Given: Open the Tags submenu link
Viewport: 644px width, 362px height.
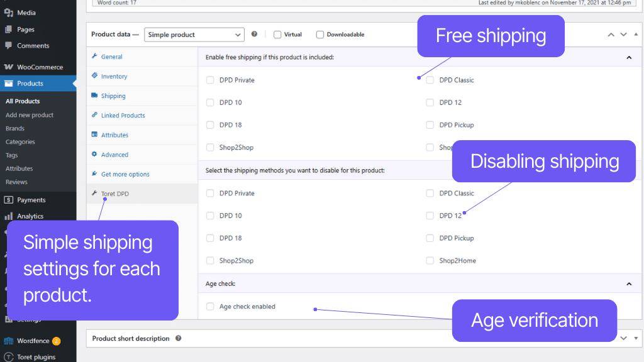Looking at the screenshot, I should (11, 155).
